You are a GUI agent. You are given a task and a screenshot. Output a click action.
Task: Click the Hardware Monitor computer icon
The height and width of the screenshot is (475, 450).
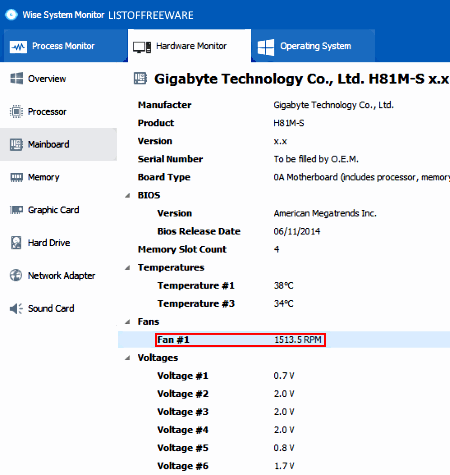pyautogui.click(x=142, y=47)
